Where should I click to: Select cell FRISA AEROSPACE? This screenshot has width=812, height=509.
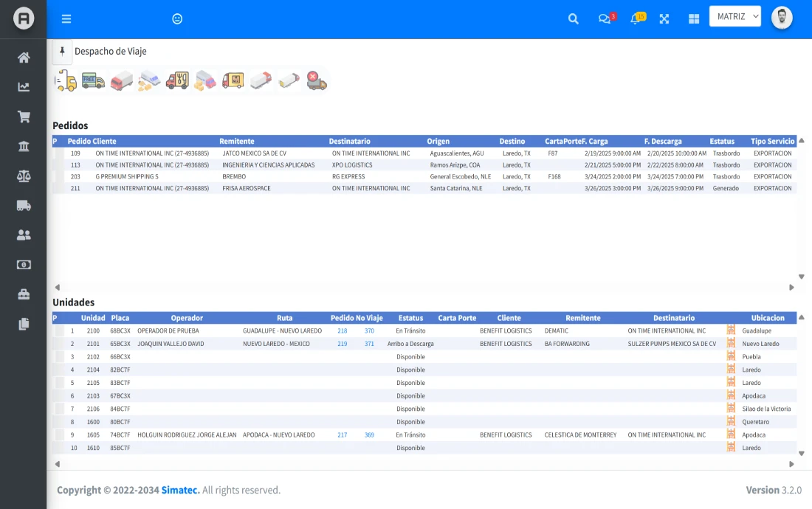[x=247, y=188]
